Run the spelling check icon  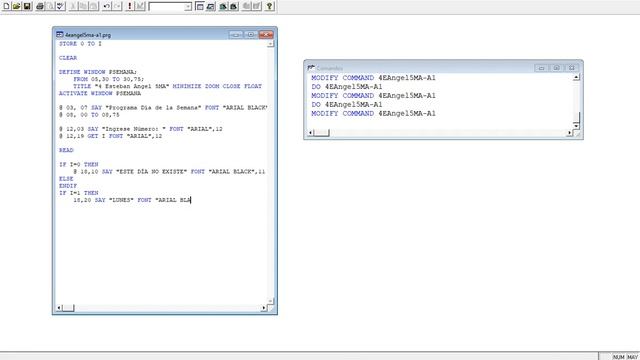pos(61,6)
